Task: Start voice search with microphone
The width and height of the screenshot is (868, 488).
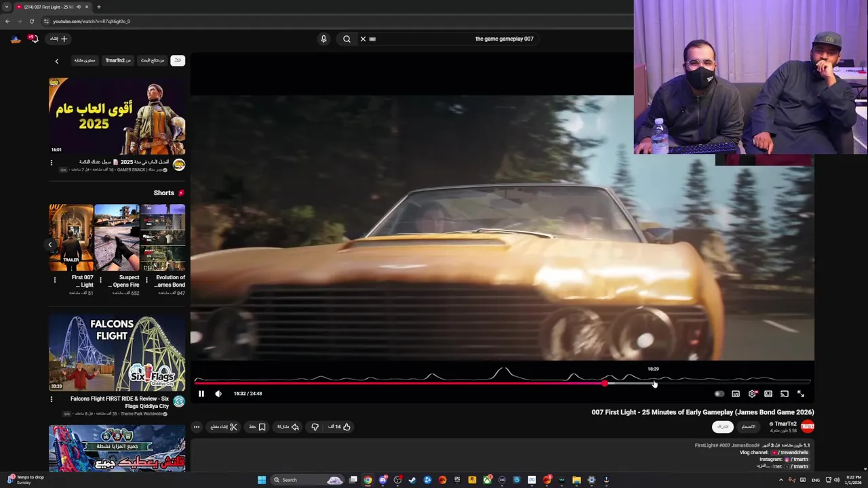Action: [323, 39]
